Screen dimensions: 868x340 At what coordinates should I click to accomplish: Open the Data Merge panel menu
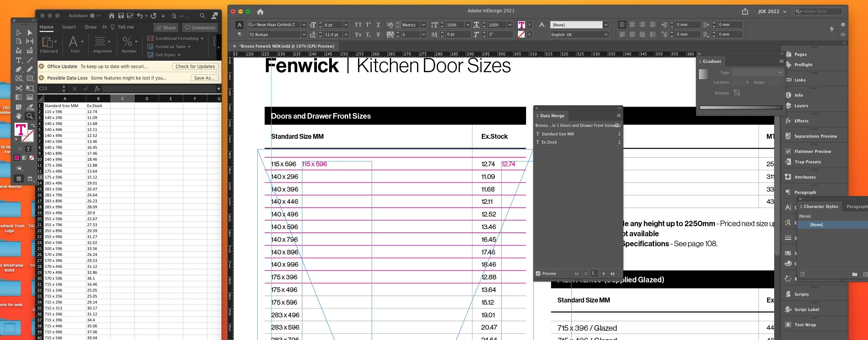(619, 116)
